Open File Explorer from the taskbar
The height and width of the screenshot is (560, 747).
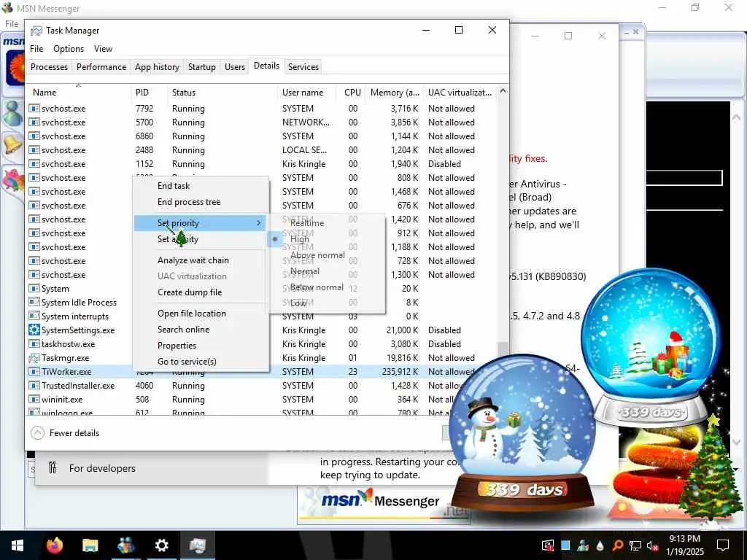click(90, 545)
